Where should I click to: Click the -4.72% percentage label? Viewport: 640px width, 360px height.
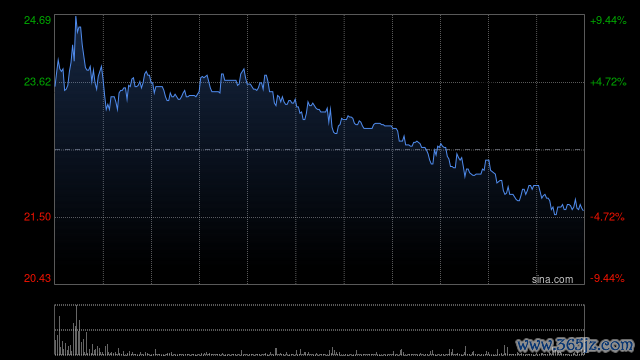[x=607, y=217]
